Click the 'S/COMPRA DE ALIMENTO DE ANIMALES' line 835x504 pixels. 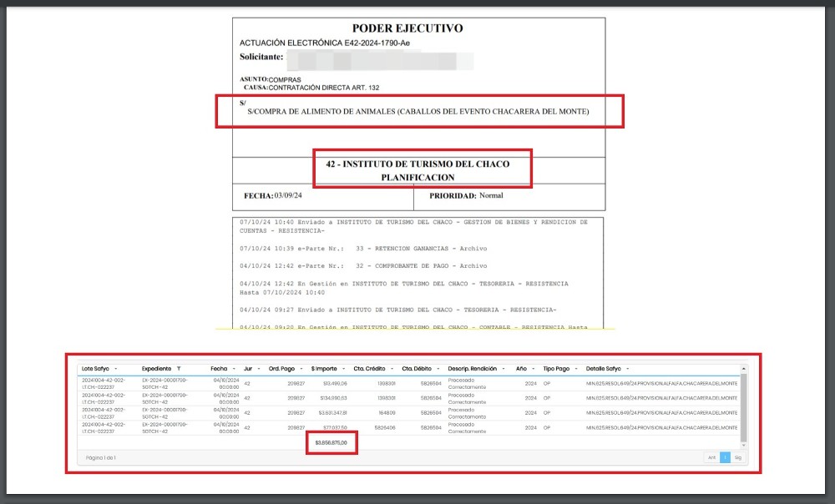tap(418, 112)
